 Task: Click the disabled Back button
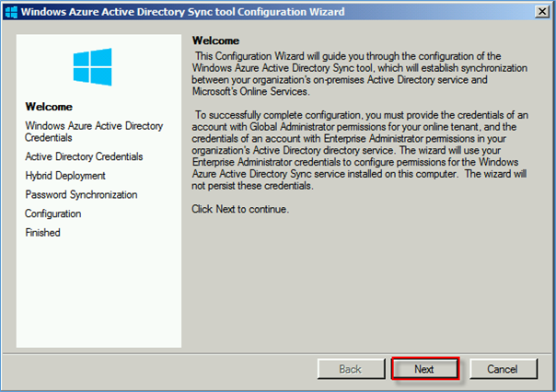pos(351,369)
